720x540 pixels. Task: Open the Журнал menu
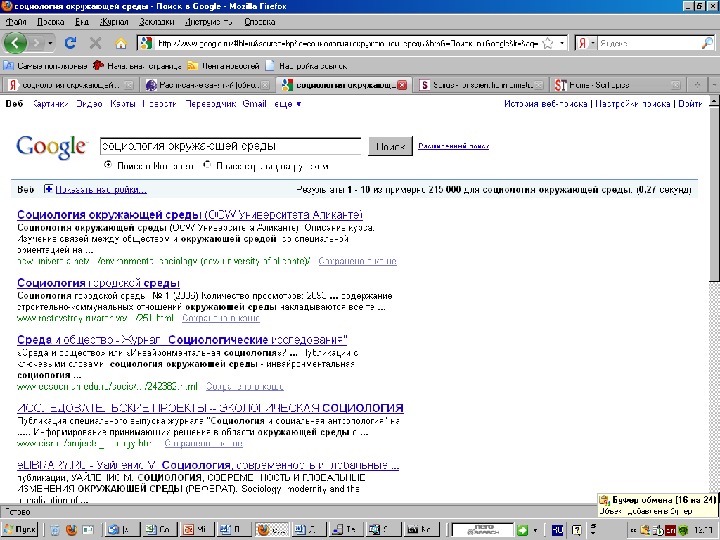coord(114,22)
